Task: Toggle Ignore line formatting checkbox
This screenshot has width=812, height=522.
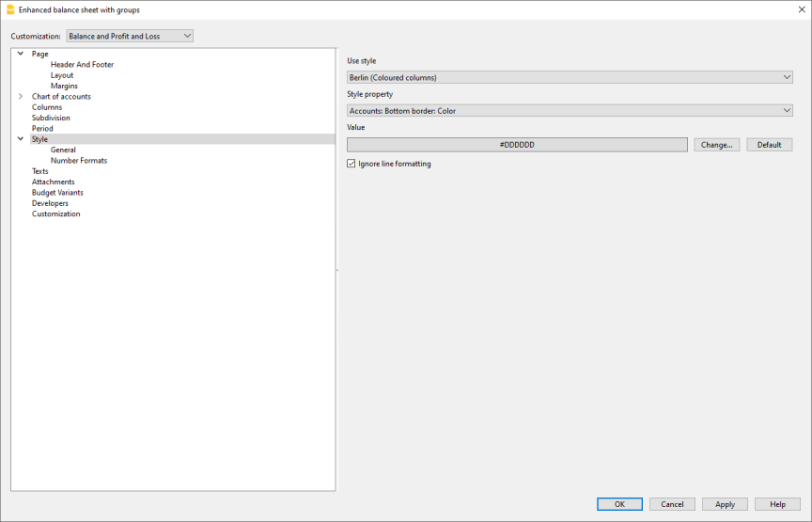Action: (x=352, y=164)
